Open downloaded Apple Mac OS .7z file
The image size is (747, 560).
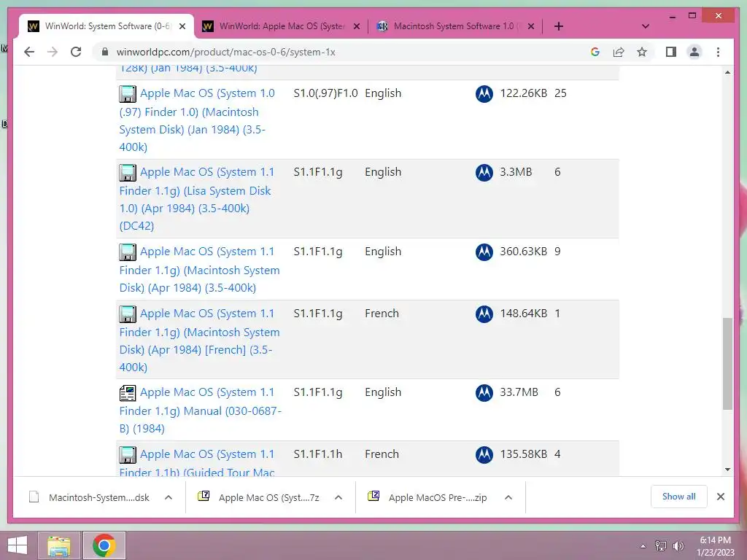click(x=259, y=497)
